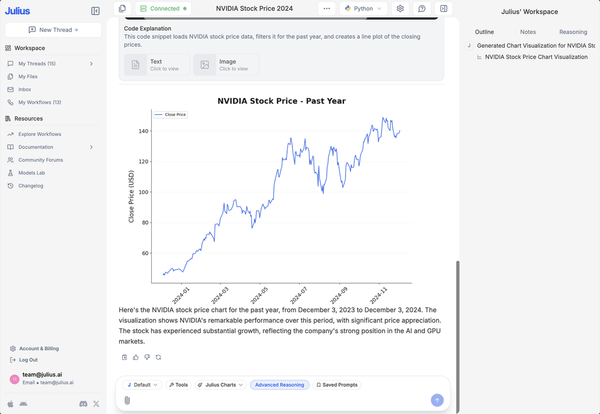600x414 pixels.
Task: Switch to the Outline tab
Action: coord(484,32)
